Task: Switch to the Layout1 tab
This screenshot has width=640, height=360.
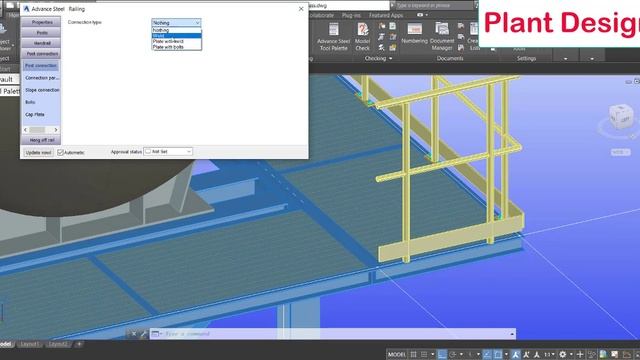Action: 30,344
